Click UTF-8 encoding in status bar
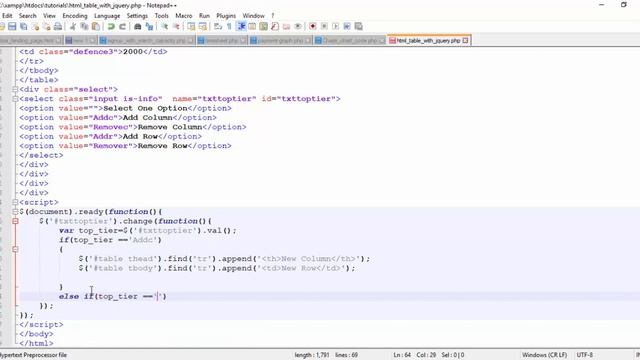640x360 pixels. pyautogui.click(x=585, y=355)
